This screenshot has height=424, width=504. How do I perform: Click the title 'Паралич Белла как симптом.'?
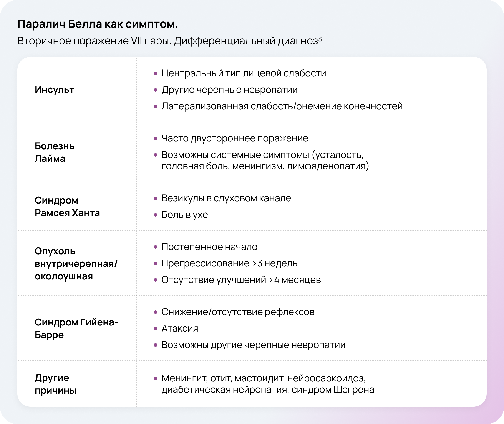point(97,24)
